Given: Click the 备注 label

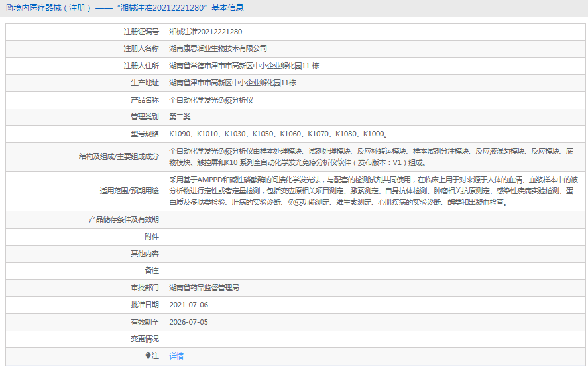Looking at the screenshot, I should coord(152,270).
